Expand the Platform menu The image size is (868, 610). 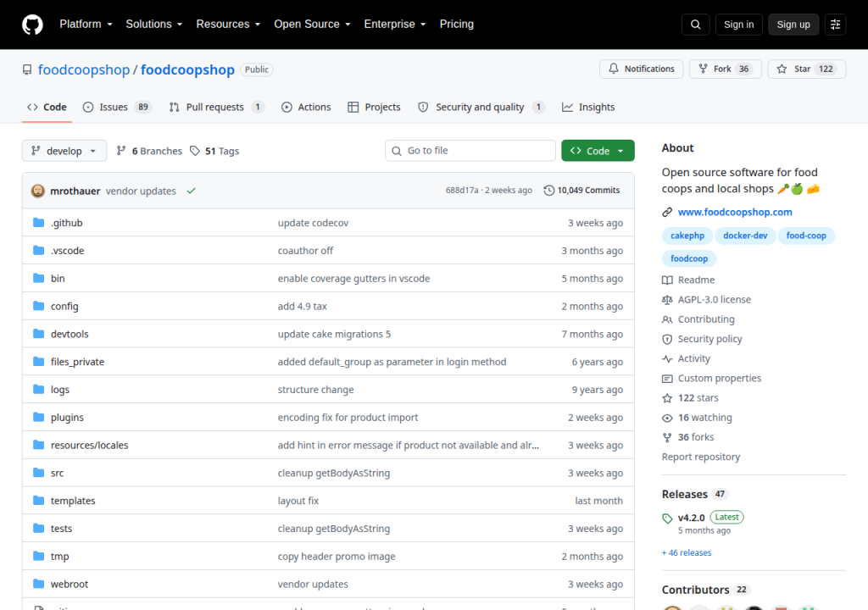coord(86,25)
